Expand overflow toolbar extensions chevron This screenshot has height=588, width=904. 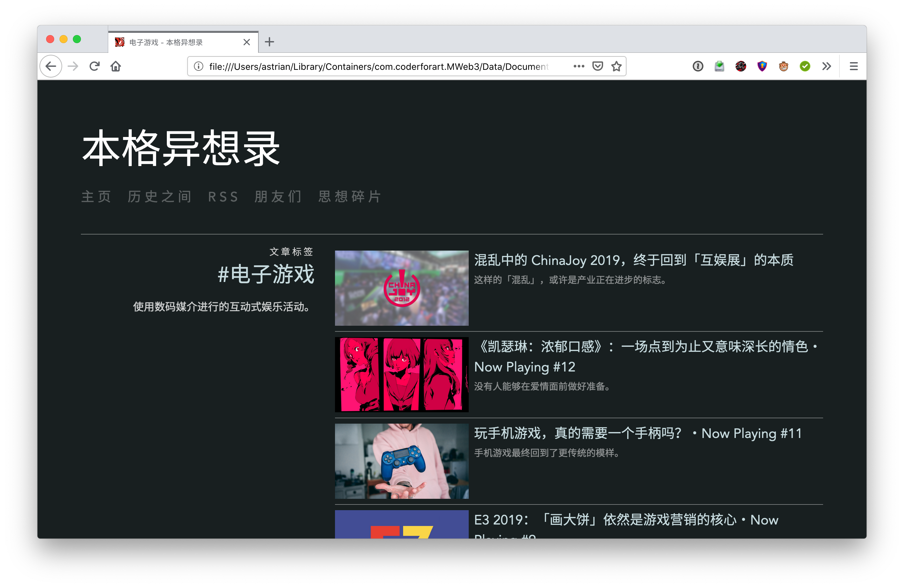tap(826, 66)
